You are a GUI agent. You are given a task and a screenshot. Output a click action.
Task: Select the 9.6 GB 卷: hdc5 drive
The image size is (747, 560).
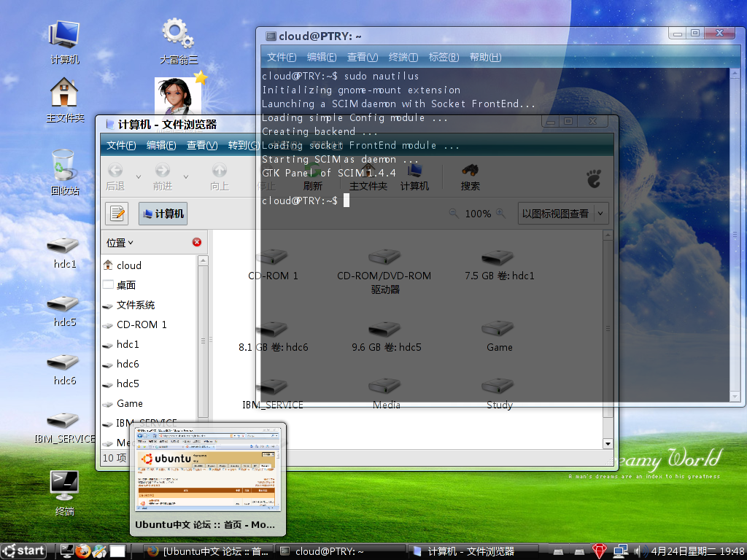pos(386,336)
